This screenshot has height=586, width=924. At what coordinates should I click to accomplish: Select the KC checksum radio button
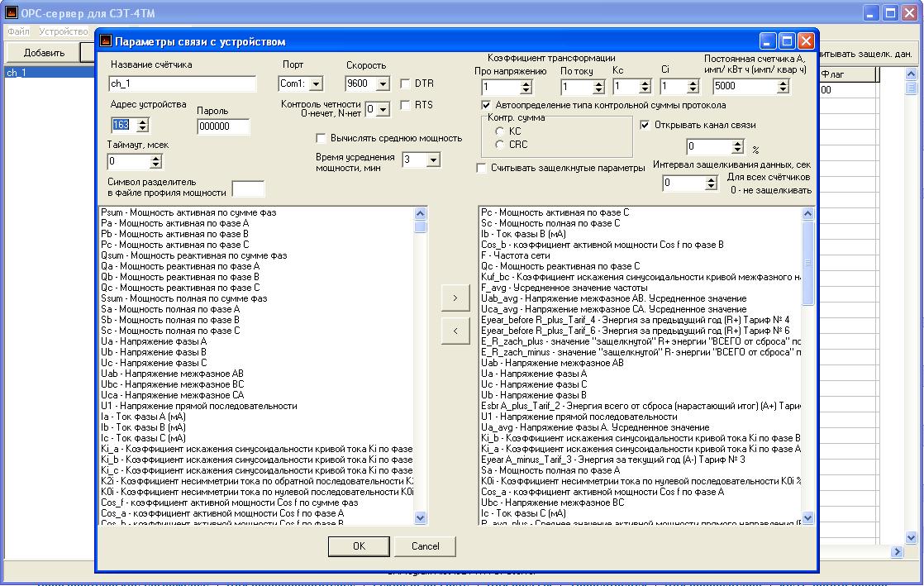(501, 131)
